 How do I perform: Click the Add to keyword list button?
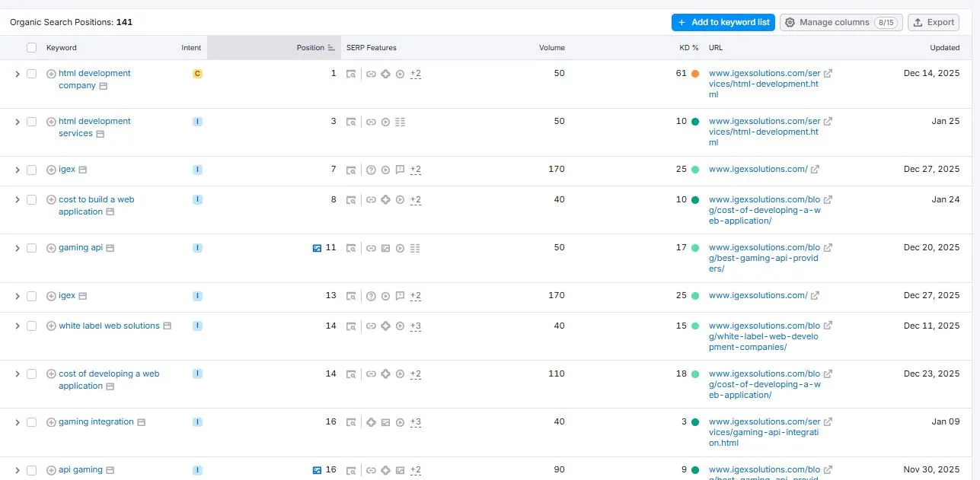[x=723, y=22]
